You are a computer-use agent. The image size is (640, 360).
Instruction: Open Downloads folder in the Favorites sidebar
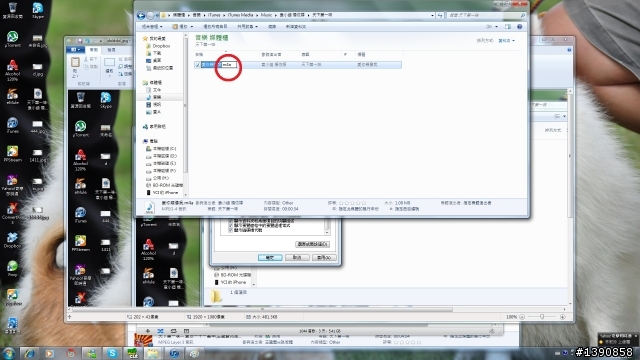tap(154, 53)
